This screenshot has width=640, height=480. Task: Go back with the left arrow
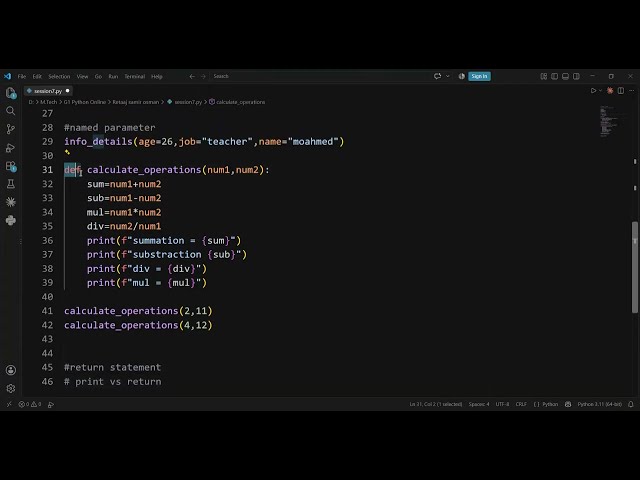pyautogui.click(x=192, y=76)
